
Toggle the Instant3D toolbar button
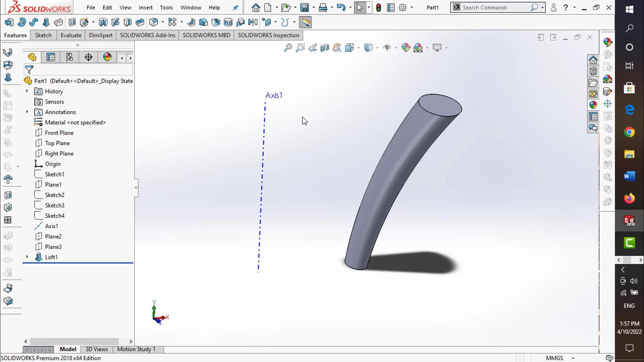coord(305,22)
